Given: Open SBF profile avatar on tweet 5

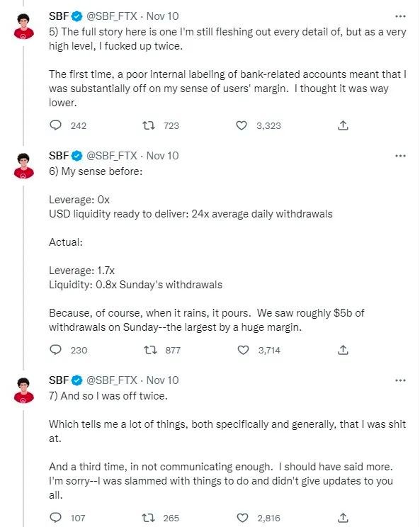Looking at the screenshot, I should click(x=23, y=26).
